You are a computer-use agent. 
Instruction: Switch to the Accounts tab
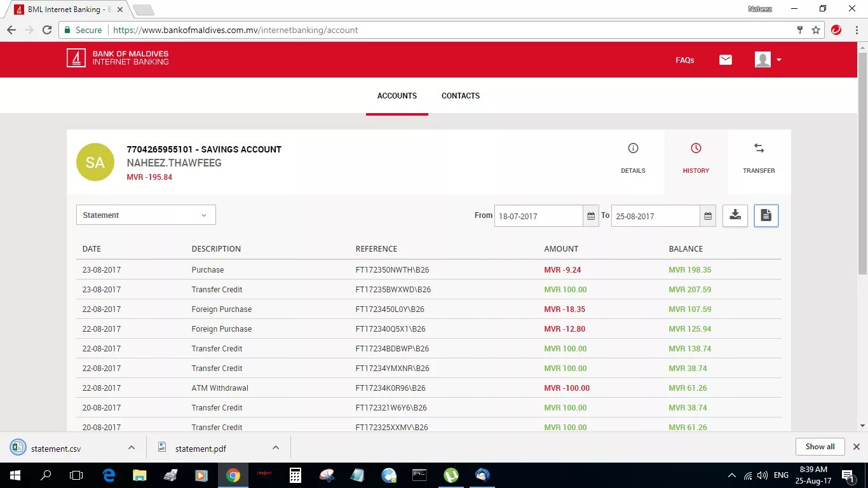(x=397, y=96)
